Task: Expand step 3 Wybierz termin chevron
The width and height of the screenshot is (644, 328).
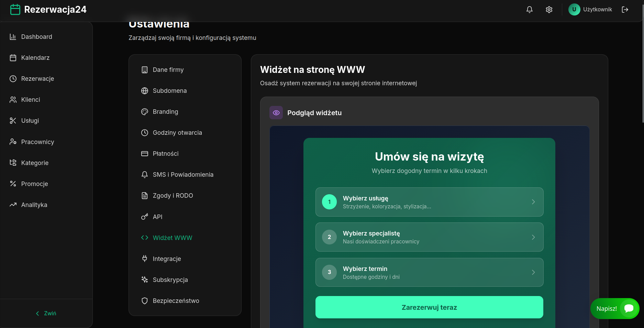Action: [533, 272]
